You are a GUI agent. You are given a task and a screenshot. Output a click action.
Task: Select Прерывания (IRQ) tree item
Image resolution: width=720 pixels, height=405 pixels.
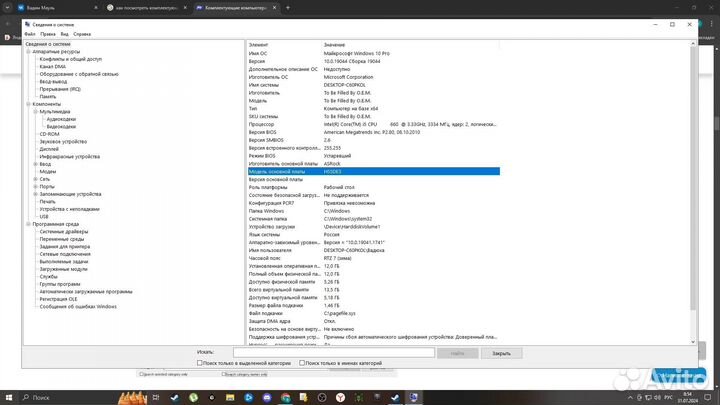[60, 89]
